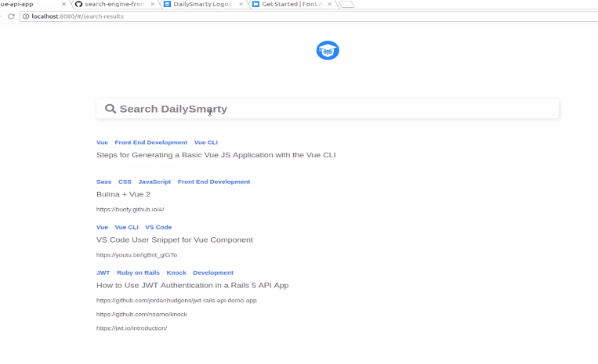Open the jordanhudgens jwt-rails-api-demo-app GitHub link
This screenshot has width=598, height=364.
click(176, 301)
